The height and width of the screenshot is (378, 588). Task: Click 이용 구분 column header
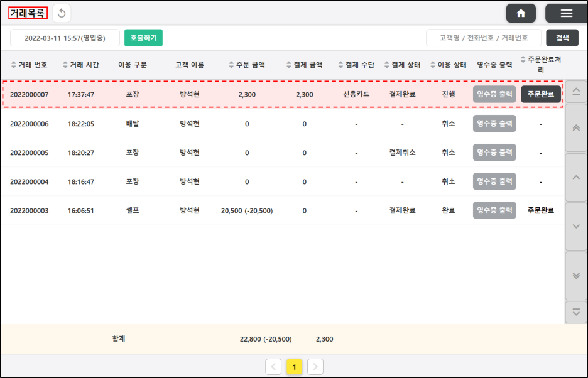133,65
